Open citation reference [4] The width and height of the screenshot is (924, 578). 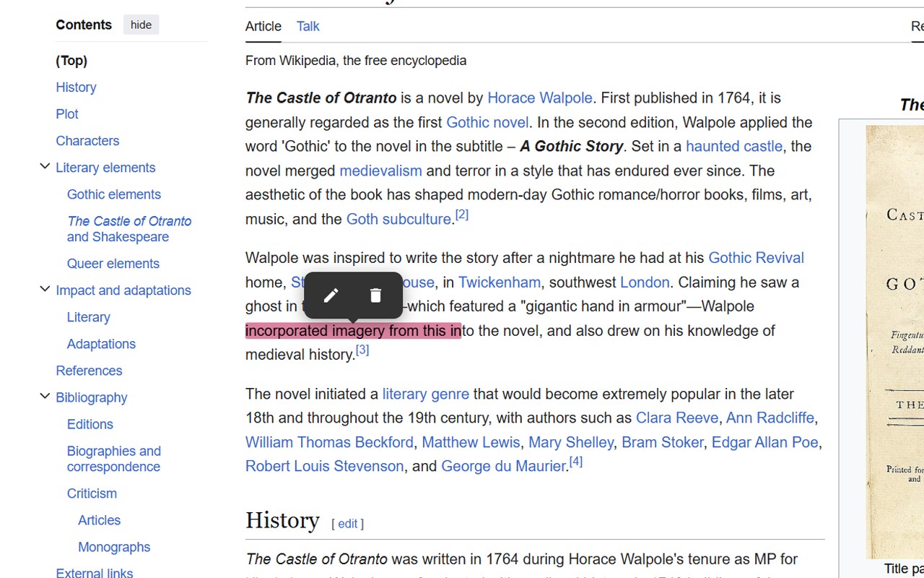click(576, 462)
